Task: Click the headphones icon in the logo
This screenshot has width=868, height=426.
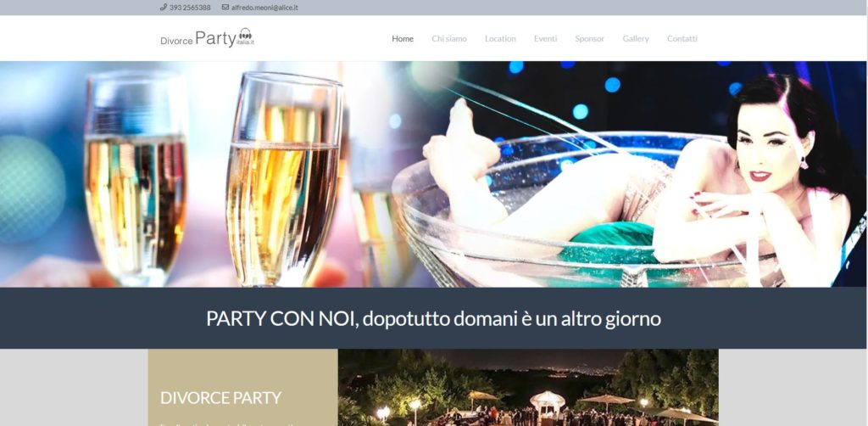Action: pyautogui.click(x=245, y=34)
